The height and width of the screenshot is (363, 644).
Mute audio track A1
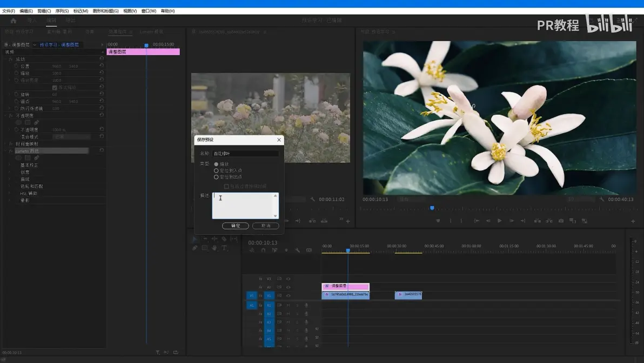point(288,306)
